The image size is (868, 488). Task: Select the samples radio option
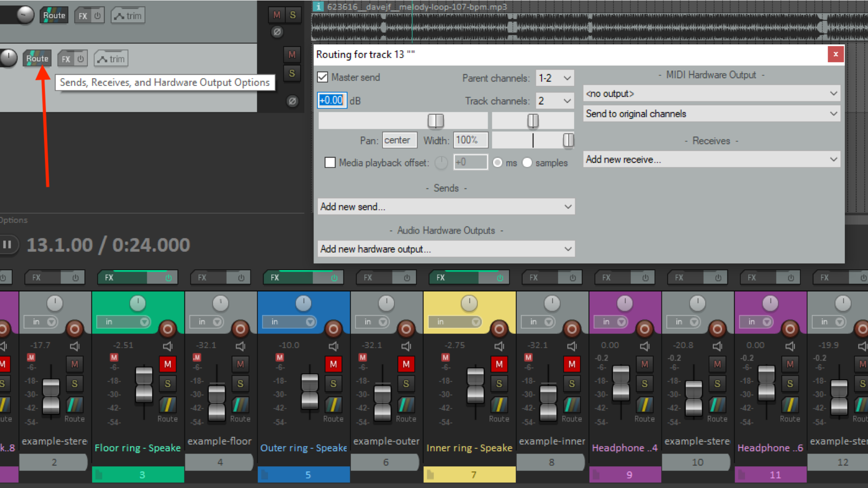pos(527,163)
